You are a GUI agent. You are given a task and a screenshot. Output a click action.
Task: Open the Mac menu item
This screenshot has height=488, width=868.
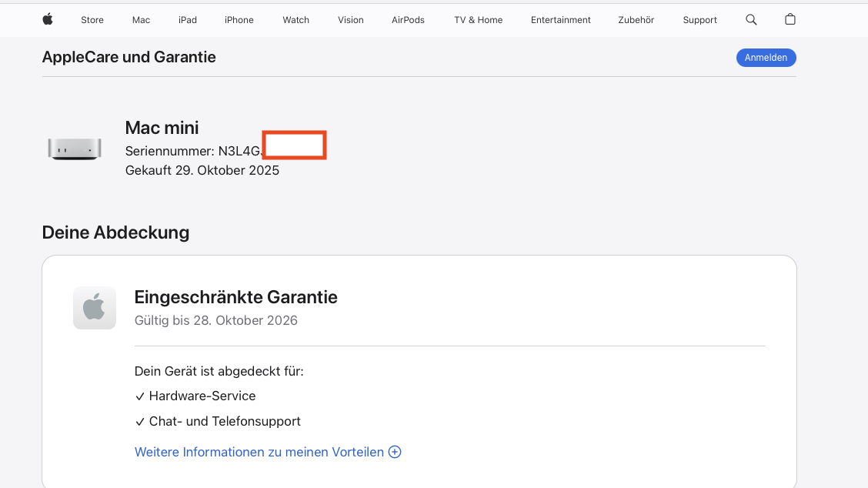141,20
